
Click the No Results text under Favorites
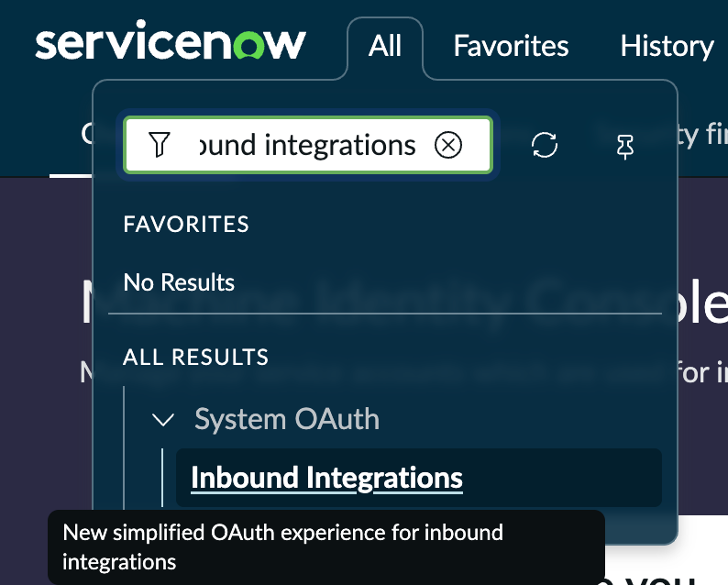(x=179, y=282)
